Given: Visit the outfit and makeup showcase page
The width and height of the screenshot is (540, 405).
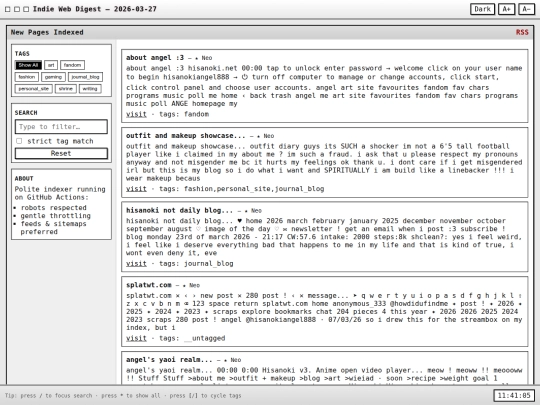Looking at the screenshot, I should (136, 189).
